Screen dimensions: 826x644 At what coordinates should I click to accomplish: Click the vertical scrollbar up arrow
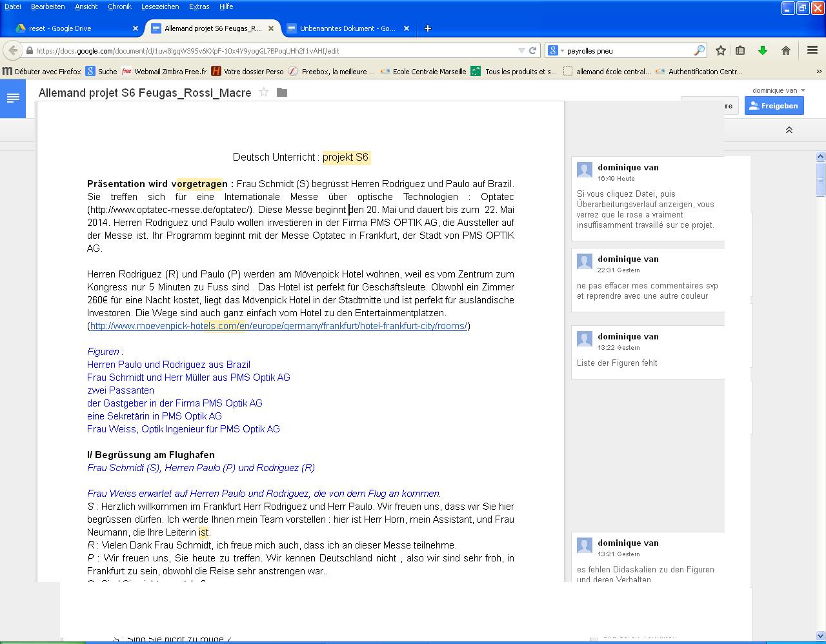(x=820, y=156)
